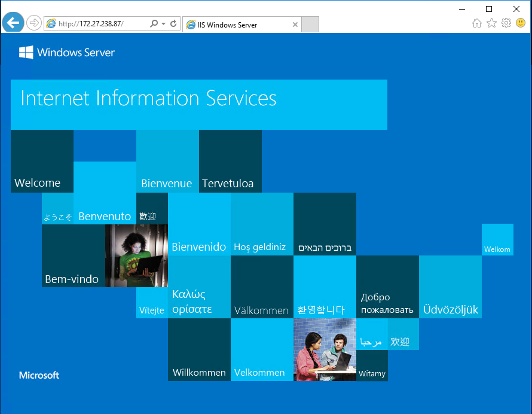Maximize the Internet Explorer window
Image resolution: width=532 pixels, height=414 pixels.
pyautogui.click(x=489, y=9)
